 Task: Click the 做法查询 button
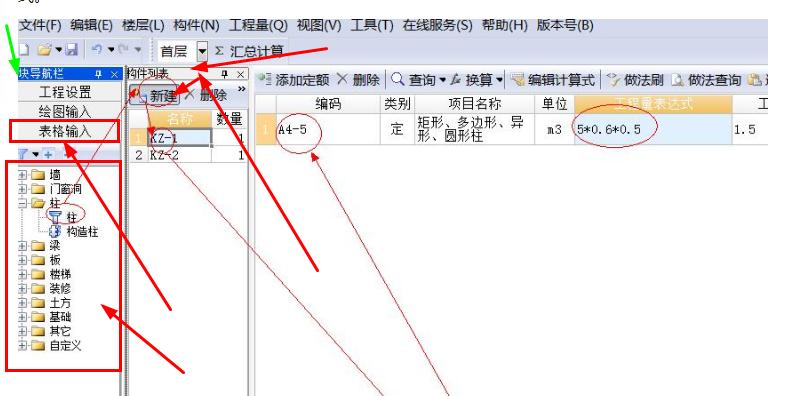[x=707, y=79]
